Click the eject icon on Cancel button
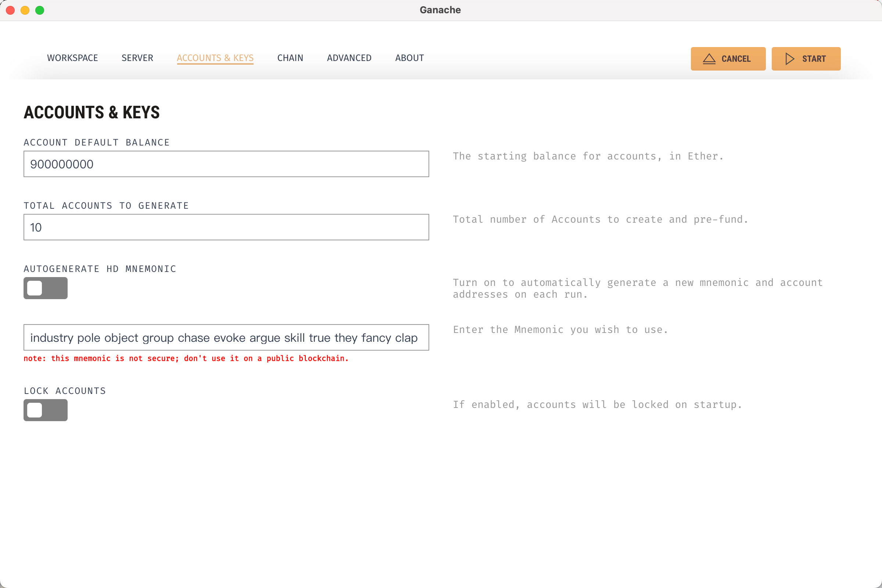Viewport: 882px width, 588px height. point(709,59)
